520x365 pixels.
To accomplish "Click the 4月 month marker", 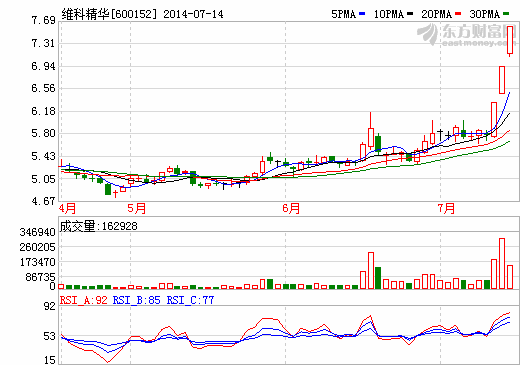I will coord(67,209).
